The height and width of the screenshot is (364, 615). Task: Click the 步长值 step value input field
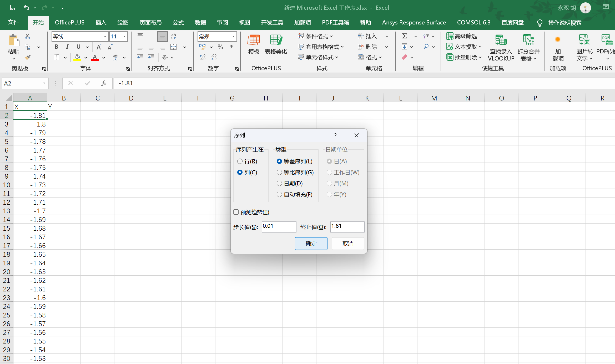tap(279, 226)
